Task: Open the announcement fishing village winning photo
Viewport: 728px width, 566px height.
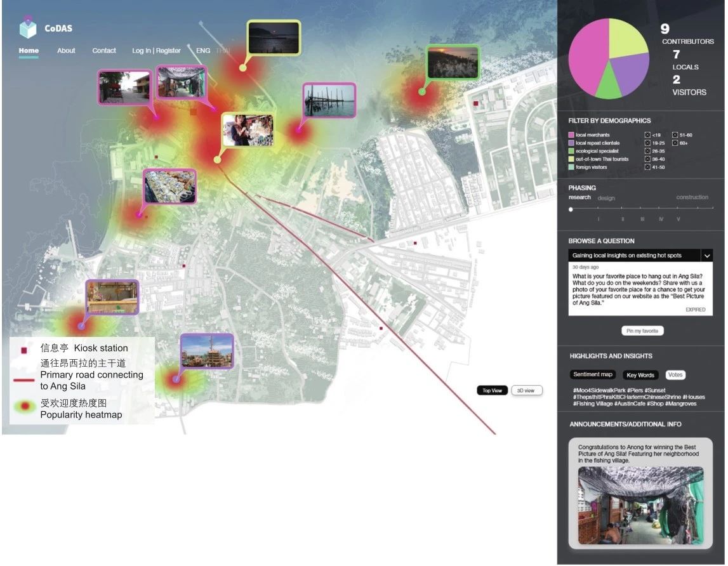Action: click(x=640, y=505)
